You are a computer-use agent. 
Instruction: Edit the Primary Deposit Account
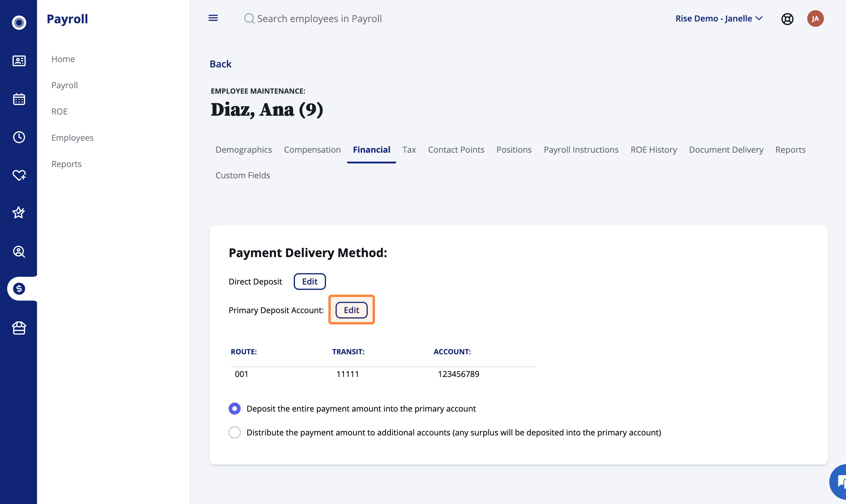pos(351,310)
